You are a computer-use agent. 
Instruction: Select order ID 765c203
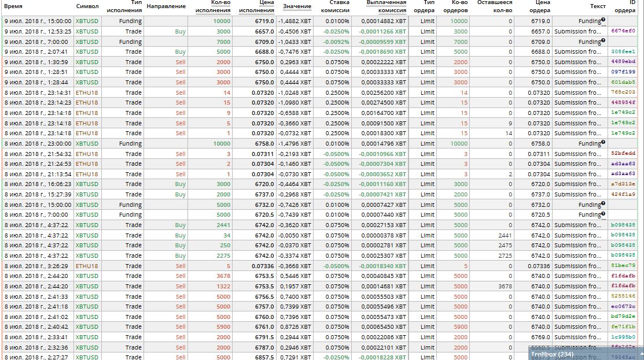point(623,92)
